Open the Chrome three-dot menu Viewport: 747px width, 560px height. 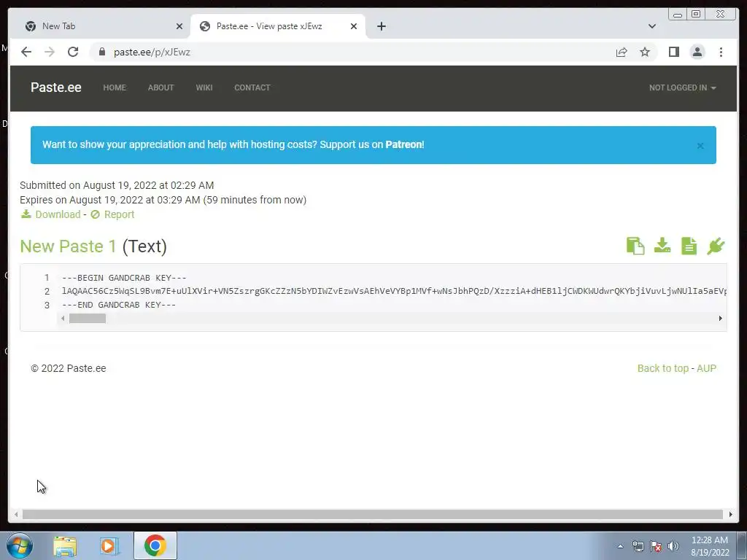[x=721, y=52]
